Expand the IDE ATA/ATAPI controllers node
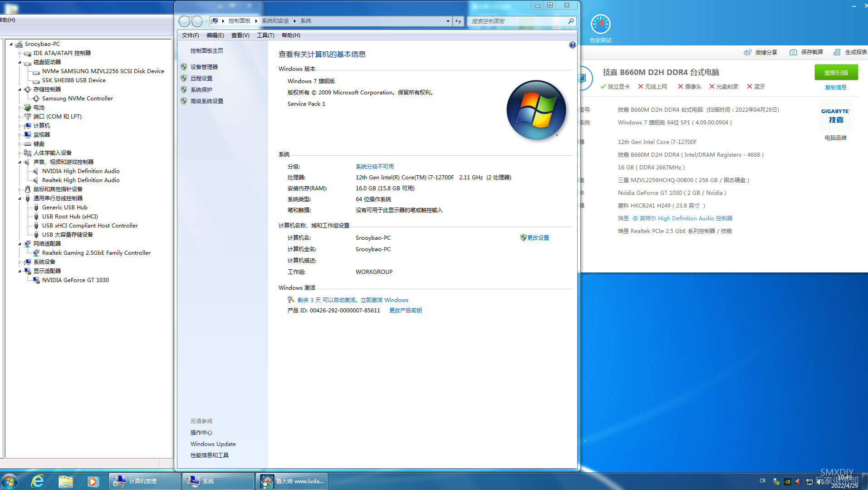 pyautogui.click(x=20, y=53)
